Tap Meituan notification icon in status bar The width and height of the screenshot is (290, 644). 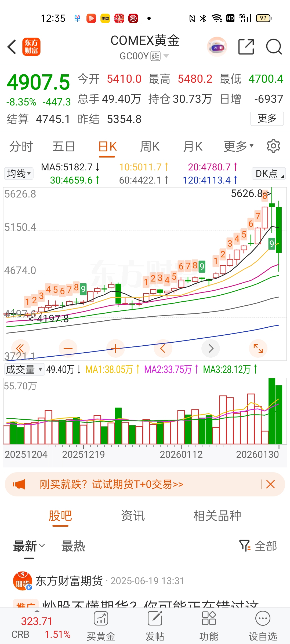pos(105,18)
